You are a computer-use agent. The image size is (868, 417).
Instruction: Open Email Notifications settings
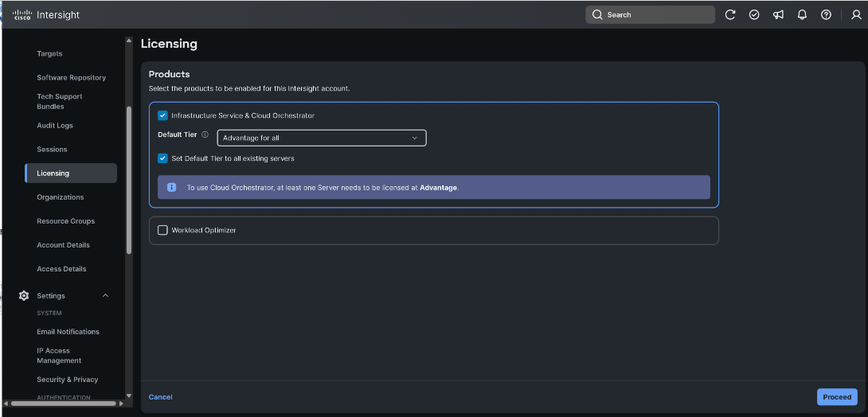pos(68,332)
